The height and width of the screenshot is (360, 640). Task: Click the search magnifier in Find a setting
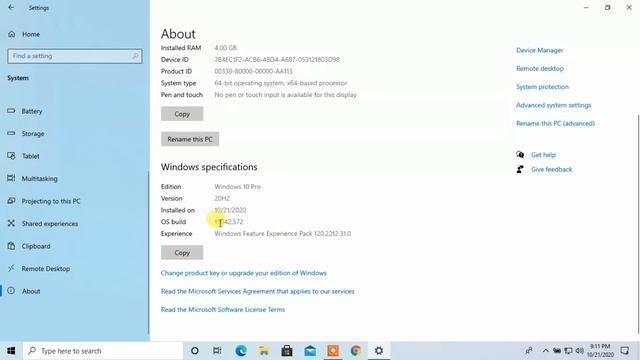pyautogui.click(x=135, y=56)
